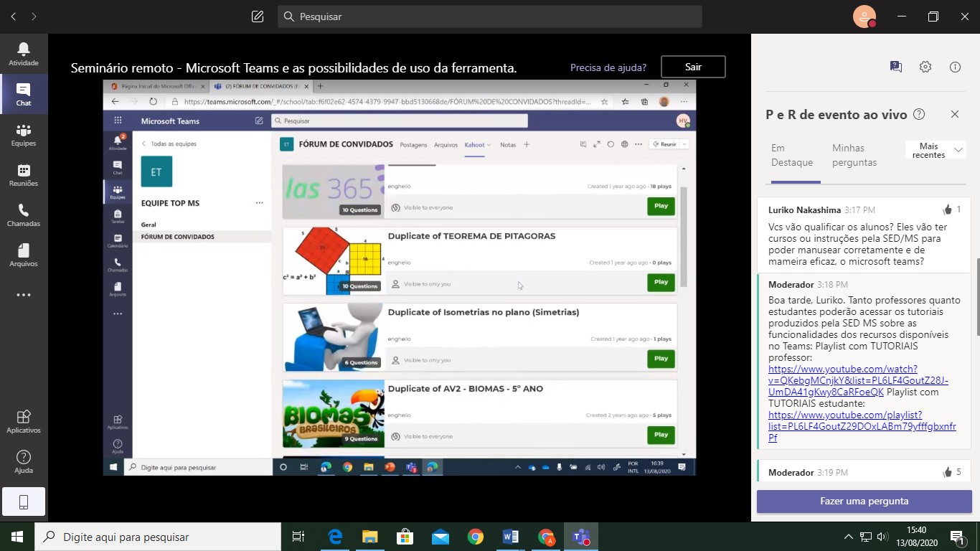Open the Windows notification center
Screen dimensions: 980x551
coord(958,537)
